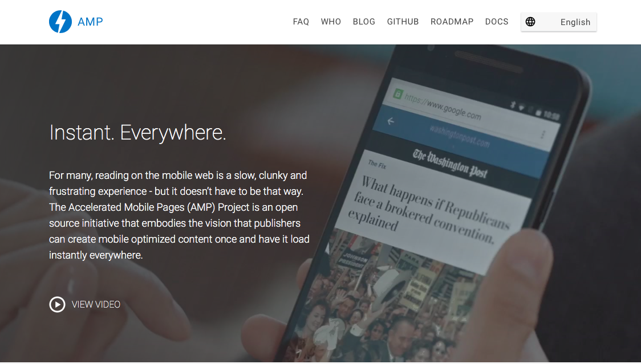Open the FAQ page from the navigation

[x=301, y=22]
